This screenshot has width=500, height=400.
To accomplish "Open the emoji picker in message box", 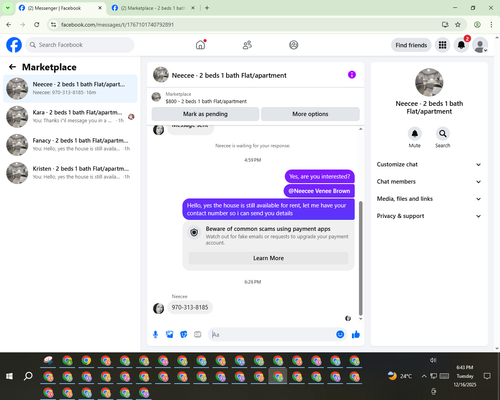I will point(340,334).
